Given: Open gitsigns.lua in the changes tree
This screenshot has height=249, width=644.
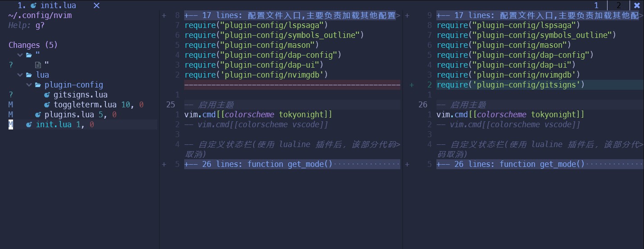Looking at the screenshot, I should pyautogui.click(x=81, y=95).
